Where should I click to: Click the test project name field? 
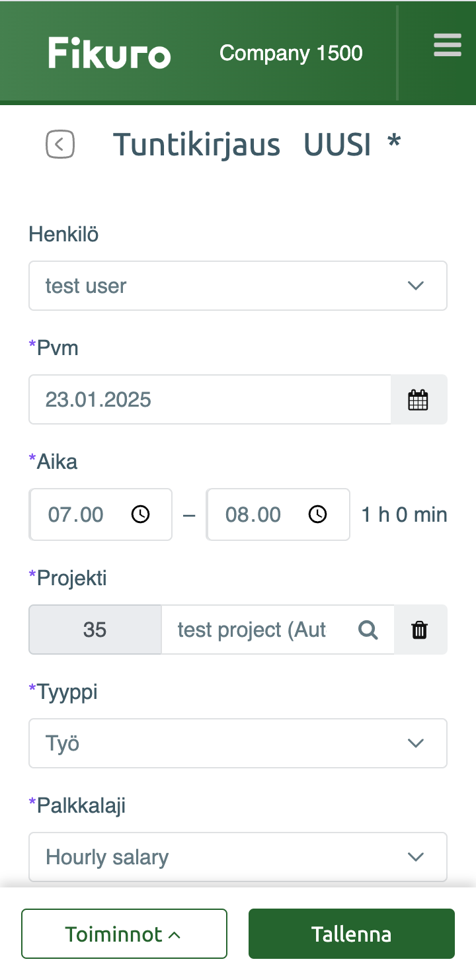[x=253, y=630]
